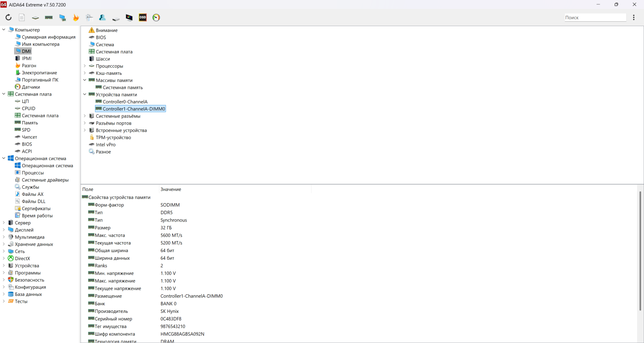Click the network monitor toolbar icon
This screenshot has height=343, width=644.
pos(62,17)
